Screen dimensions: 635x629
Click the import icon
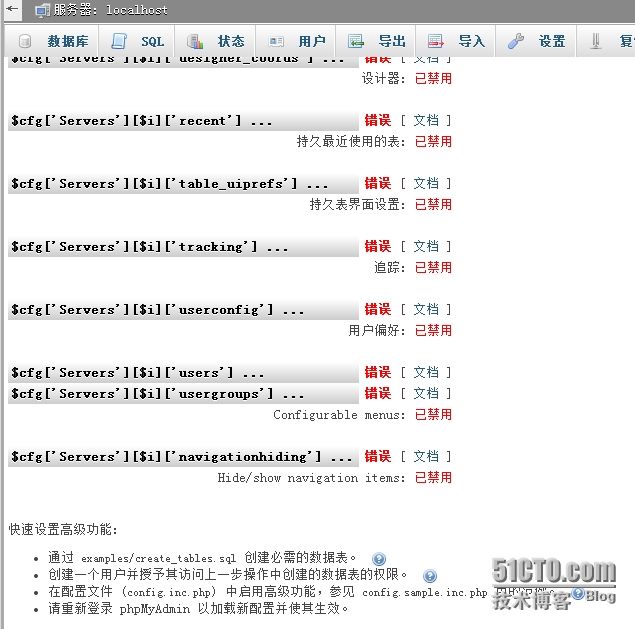[436, 41]
